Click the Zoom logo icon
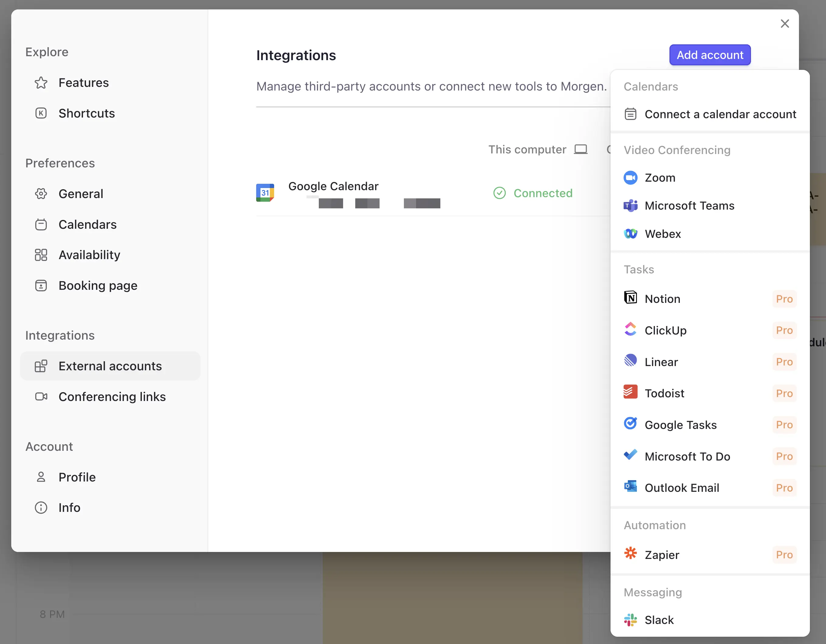Screen dimensions: 826x644 [631, 178]
